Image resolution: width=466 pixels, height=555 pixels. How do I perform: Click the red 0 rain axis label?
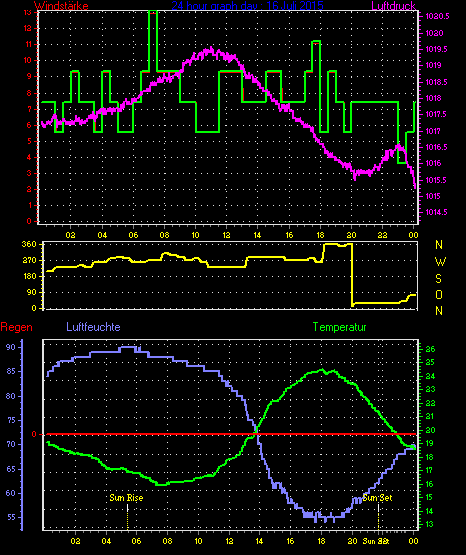(34, 434)
